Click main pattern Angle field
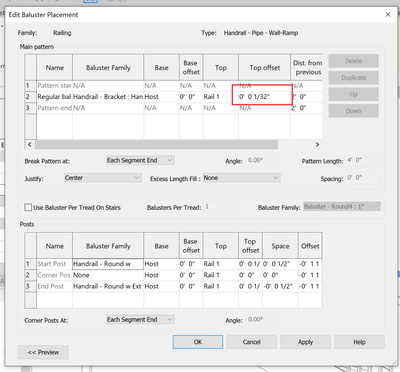 click(x=263, y=161)
